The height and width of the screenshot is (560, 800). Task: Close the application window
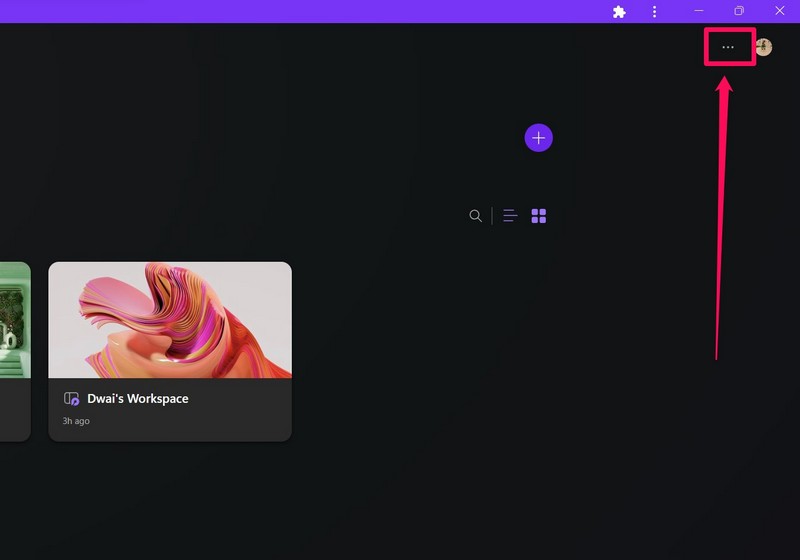pos(780,11)
